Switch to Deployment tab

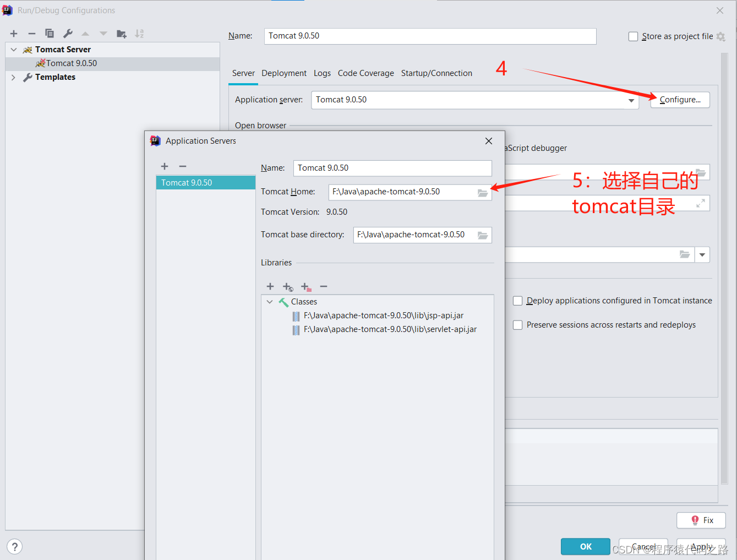pyautogui.click(x=284, y=73)
